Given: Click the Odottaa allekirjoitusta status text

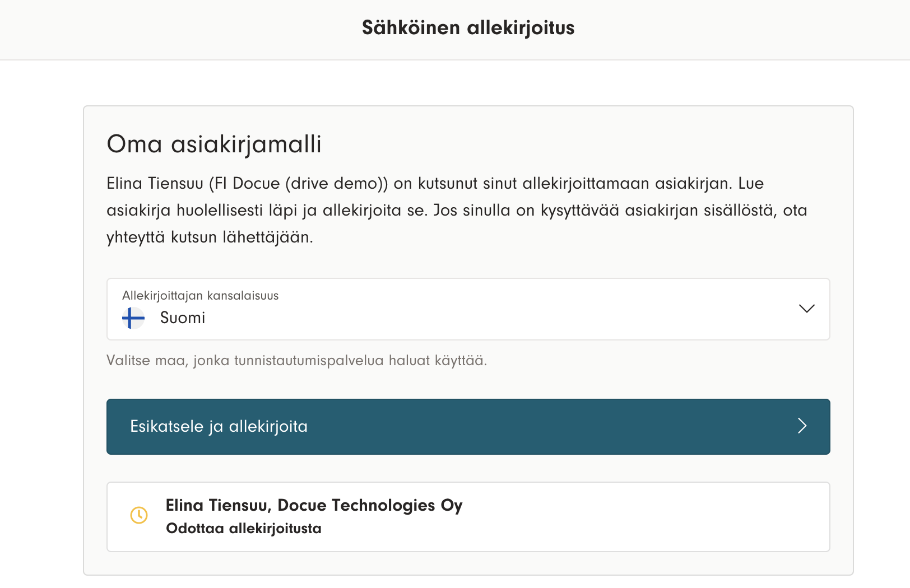Looking at the screenshot, I should click(244, 529).
